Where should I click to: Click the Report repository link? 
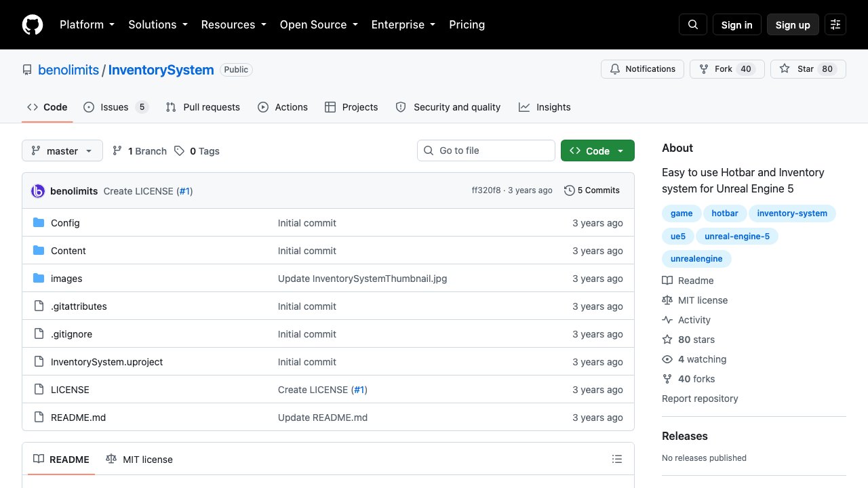tap(700, 399)
